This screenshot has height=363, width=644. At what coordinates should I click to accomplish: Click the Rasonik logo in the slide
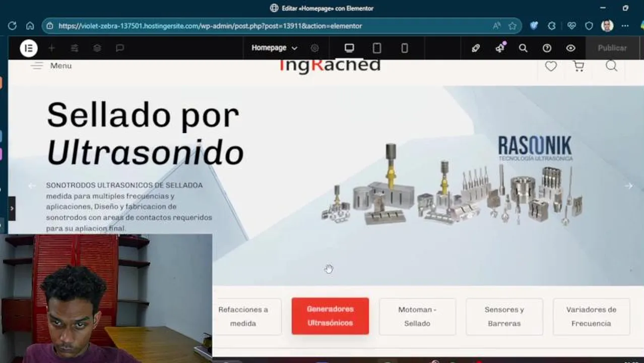point(535,148)
